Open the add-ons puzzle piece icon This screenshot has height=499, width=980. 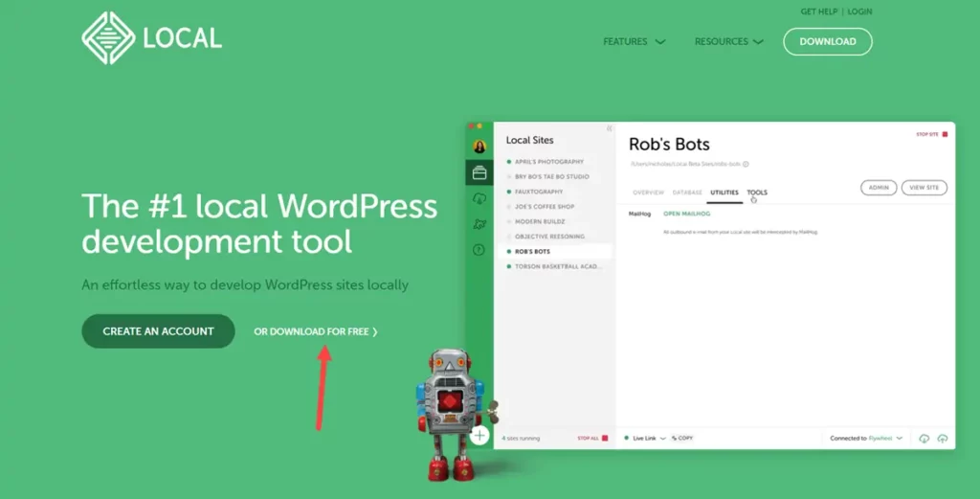[479, 224]
